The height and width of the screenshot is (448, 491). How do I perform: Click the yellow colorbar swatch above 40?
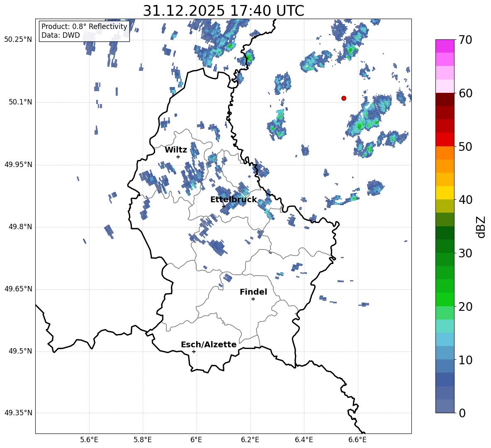tap(445, 193)
